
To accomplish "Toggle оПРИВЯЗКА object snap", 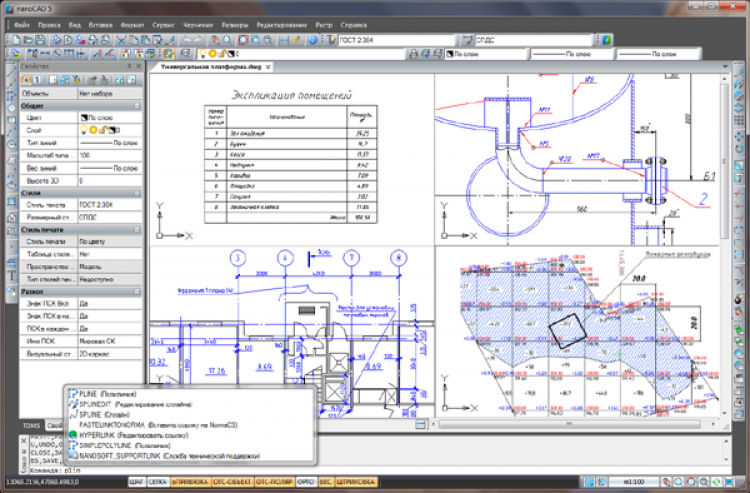I will 189,482.
